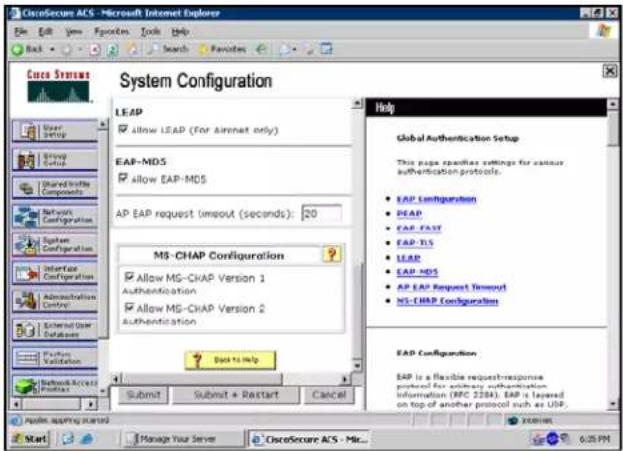Click the Search toolbar button
This screenshot has width=623, height=451.
click(168, 49)
